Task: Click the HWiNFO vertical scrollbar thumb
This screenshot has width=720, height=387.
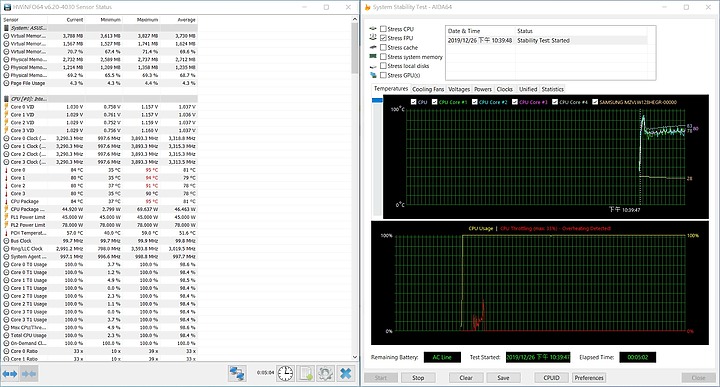Action: click(x=354, y=48)
